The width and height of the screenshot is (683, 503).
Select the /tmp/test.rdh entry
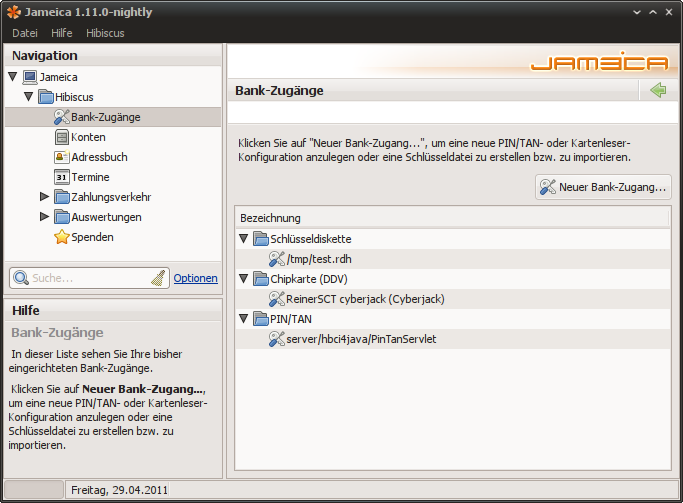(x=453, y=259)
